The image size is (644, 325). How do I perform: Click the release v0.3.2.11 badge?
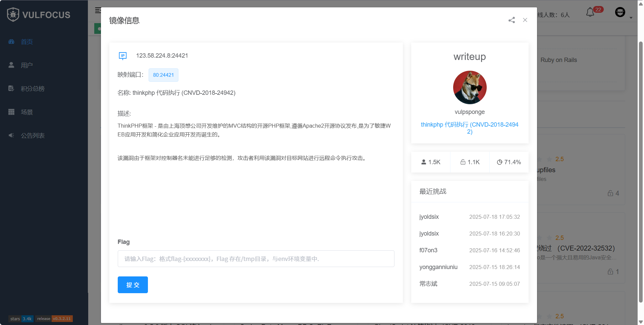pos(54,319)
